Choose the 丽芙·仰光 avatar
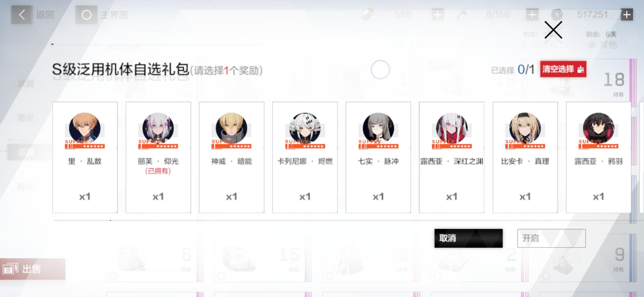 (158, 128)
